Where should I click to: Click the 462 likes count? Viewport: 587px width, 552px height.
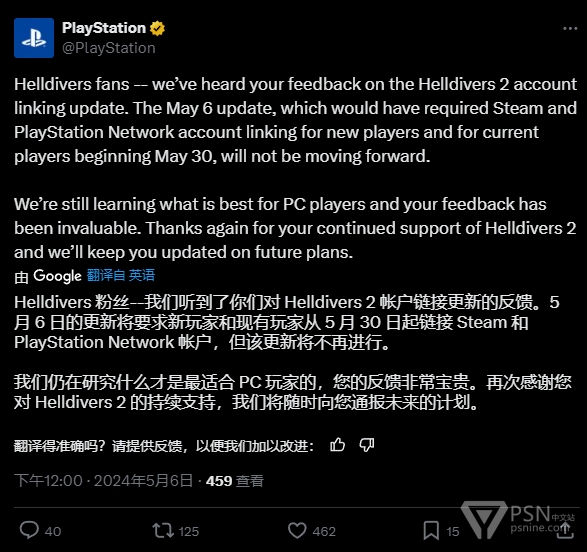pyautogui.click(x=324, y=531)
